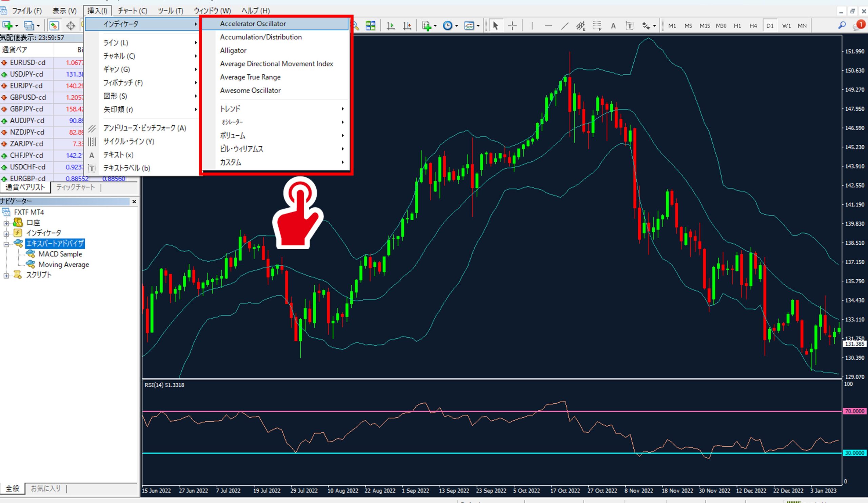Click the pink RSI 70 level line
This screenshot has width=868, height=503.
coord(344,411)
